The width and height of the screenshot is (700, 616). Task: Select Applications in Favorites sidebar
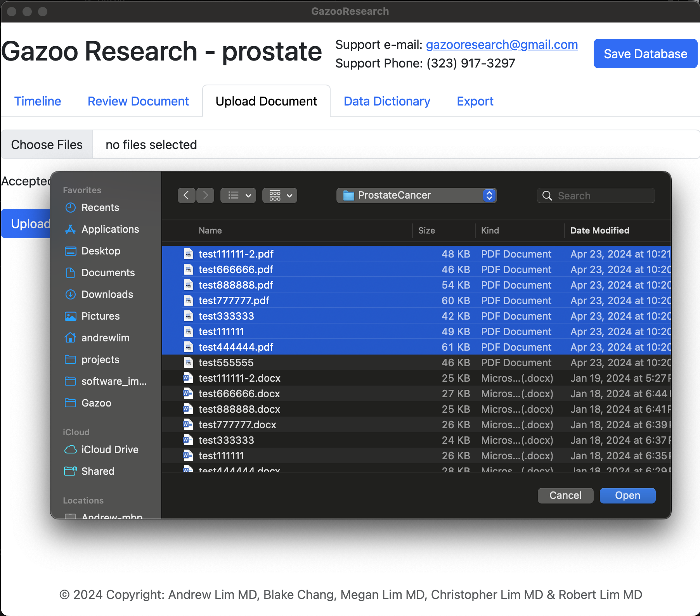coord(110,229)
